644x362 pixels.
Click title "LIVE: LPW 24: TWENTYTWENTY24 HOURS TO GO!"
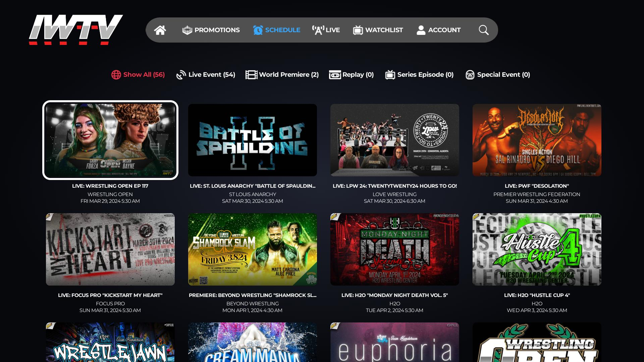tap(395, 186)
